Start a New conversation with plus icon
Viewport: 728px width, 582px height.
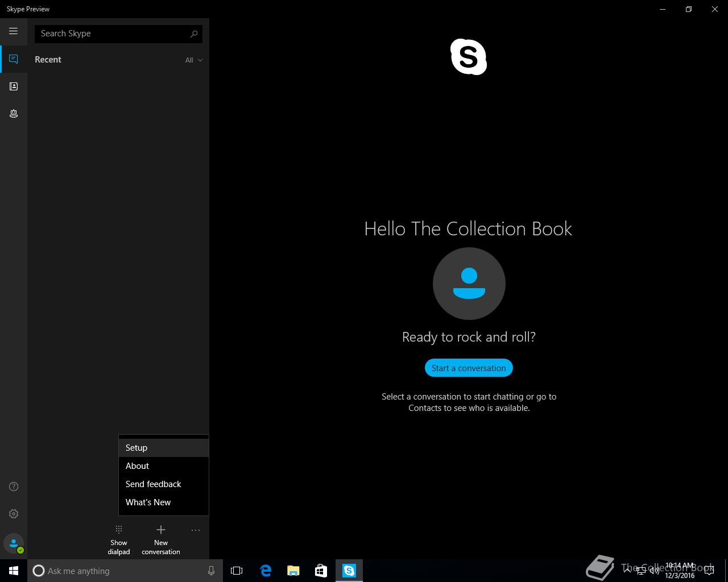(161, 540)
